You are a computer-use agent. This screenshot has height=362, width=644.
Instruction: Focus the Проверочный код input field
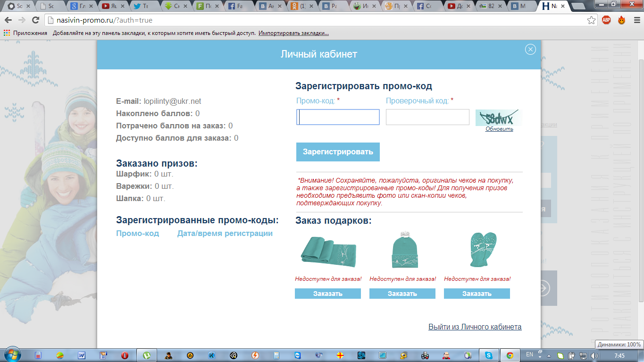tap(427, 117)
